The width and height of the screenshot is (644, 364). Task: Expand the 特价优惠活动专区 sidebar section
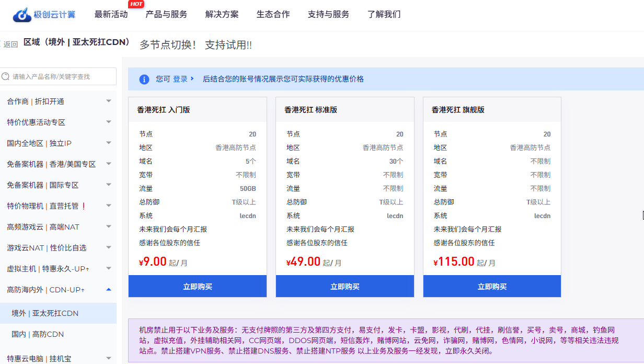click(x=109, y=122)
